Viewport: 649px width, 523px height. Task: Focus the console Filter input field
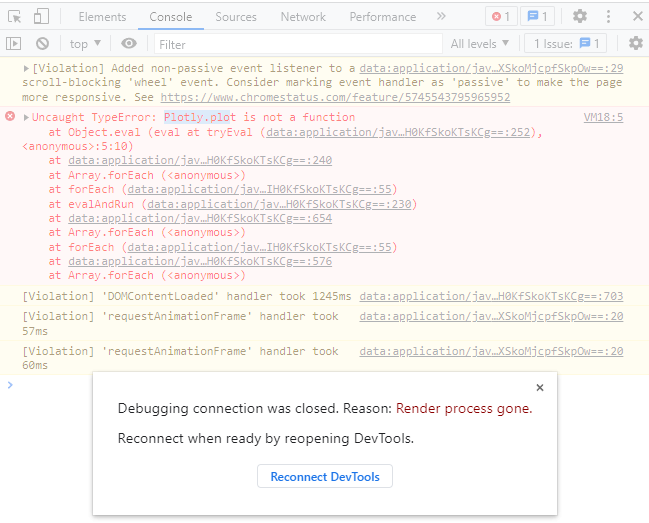(298, 44)
